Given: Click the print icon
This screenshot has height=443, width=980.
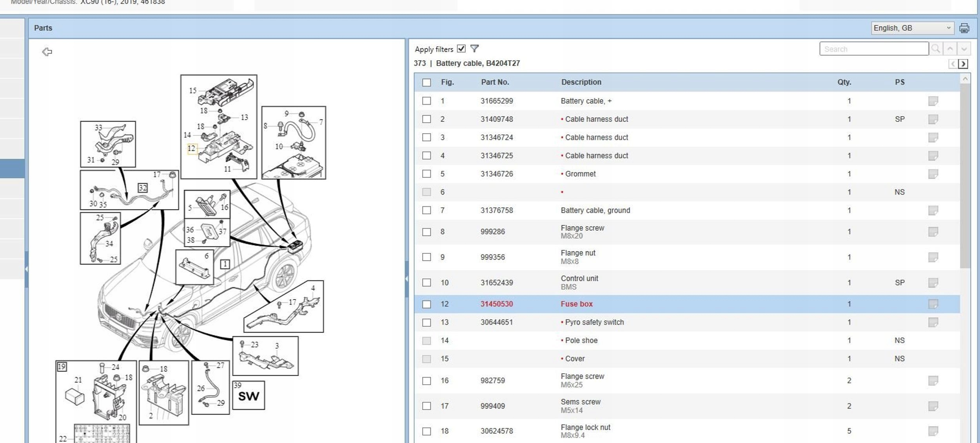Looking at the screenshot, I should click(x=964, y=28).
